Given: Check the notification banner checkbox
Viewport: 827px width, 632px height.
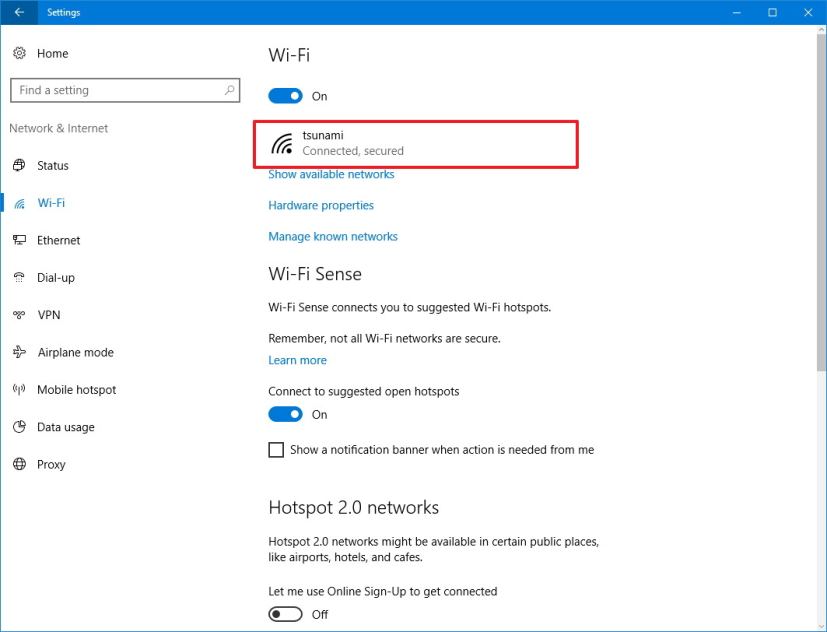Looking at the screenshot, I should (276, 450).
